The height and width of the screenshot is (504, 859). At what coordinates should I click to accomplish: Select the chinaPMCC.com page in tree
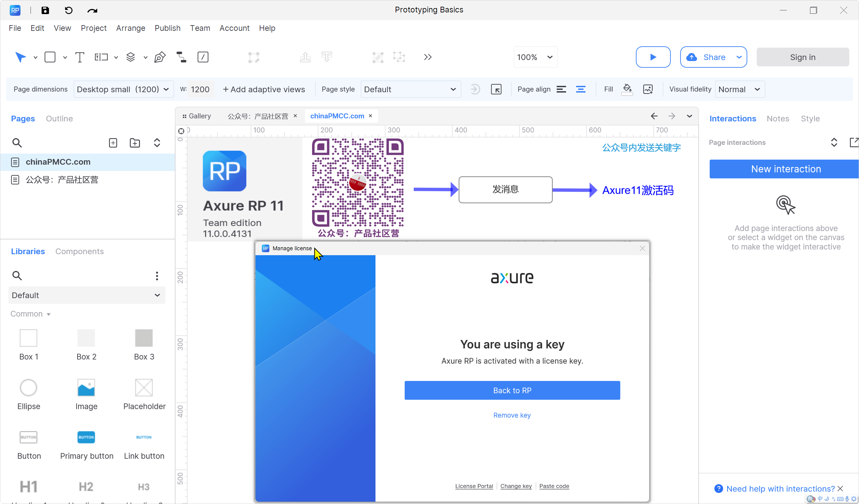pos(88,162)
